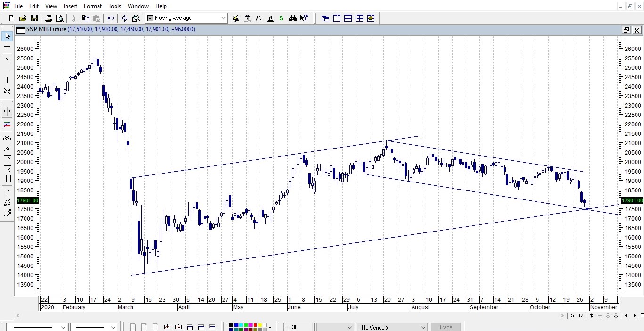
Task: Click the Open folder icon
Action: point(23,18)
